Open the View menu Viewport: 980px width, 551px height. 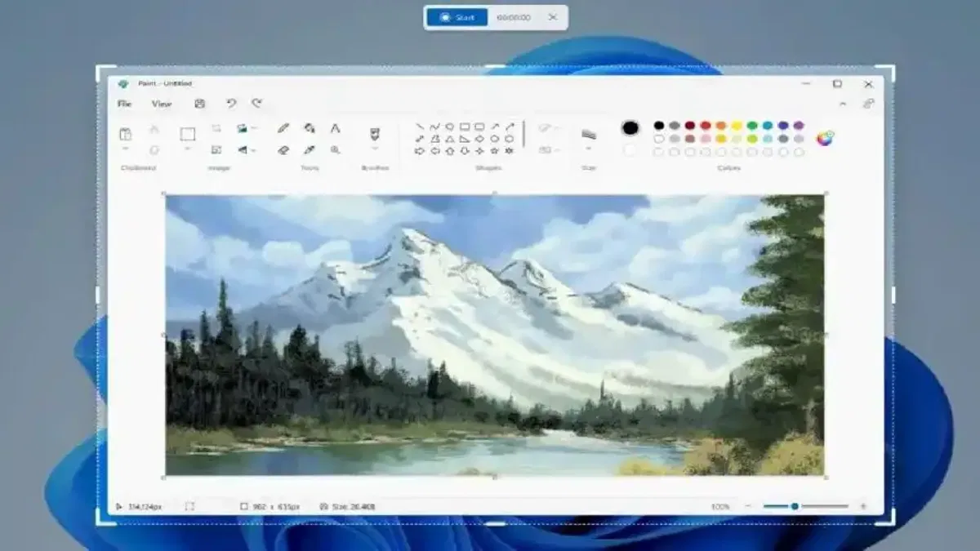[x=162, y=104]
